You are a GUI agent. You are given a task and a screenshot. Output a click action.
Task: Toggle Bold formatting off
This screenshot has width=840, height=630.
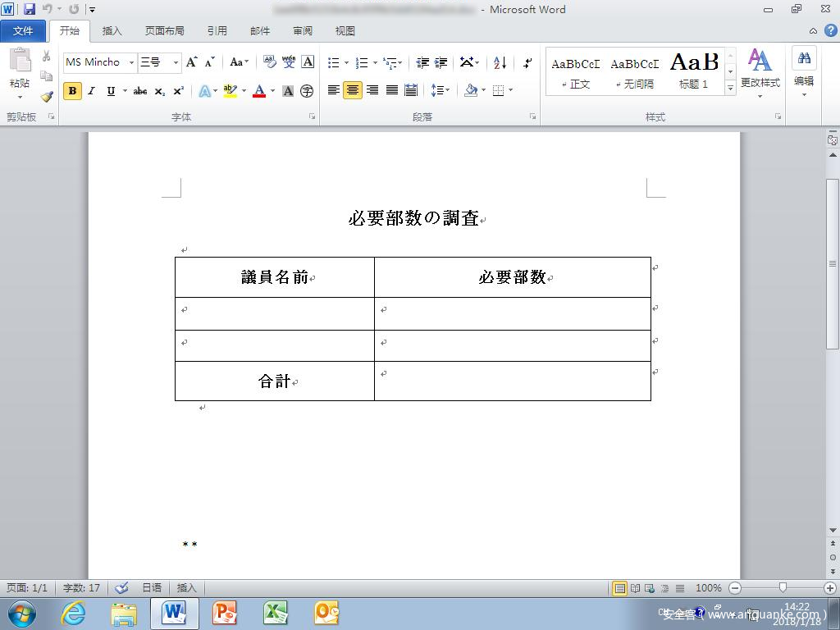coord(73,91)
